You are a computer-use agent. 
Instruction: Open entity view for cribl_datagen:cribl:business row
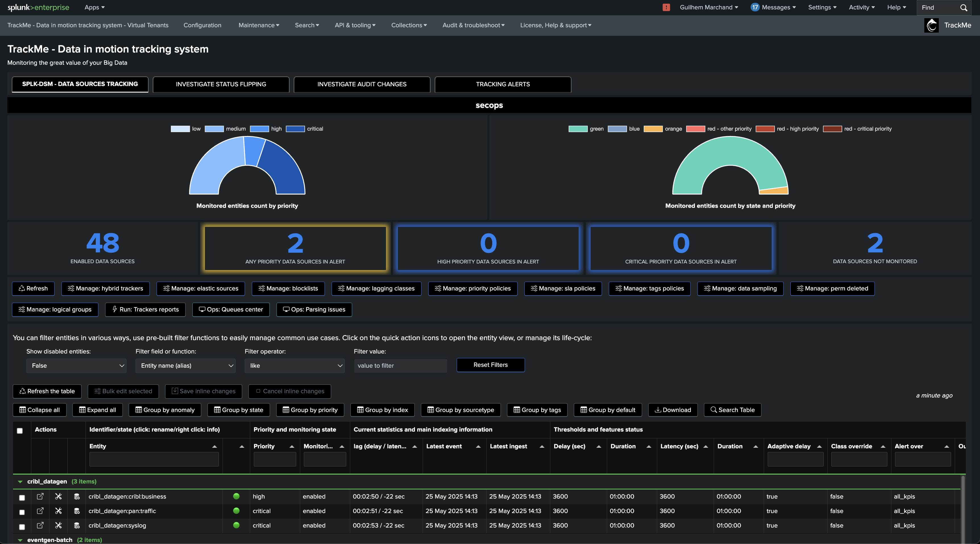40,496
